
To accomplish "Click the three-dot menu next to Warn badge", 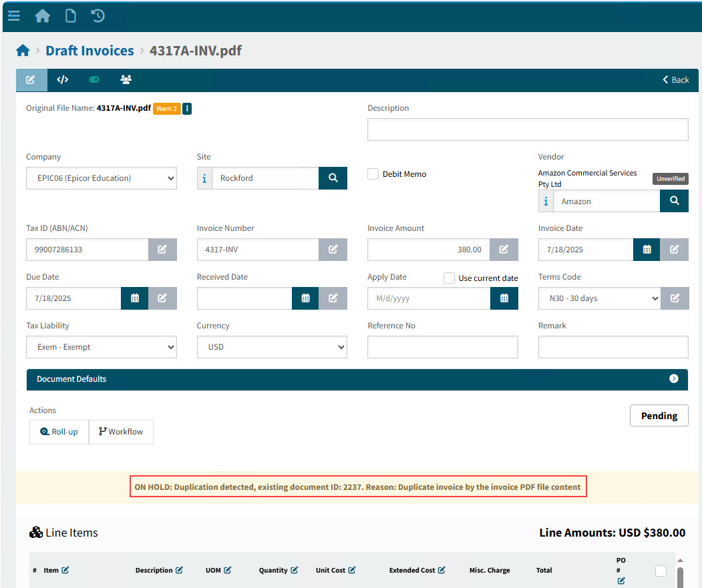I will coord(187,109).
